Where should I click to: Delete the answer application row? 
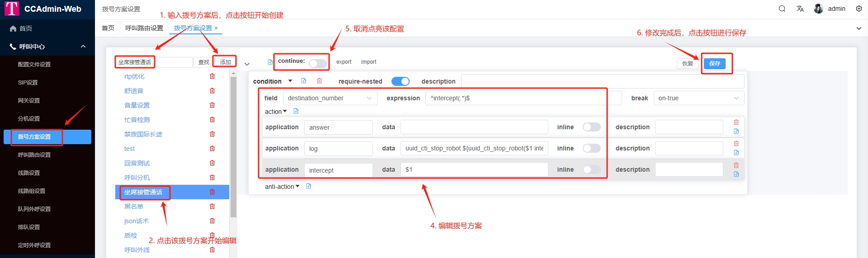pyautogui.click(x=736, y=122)
